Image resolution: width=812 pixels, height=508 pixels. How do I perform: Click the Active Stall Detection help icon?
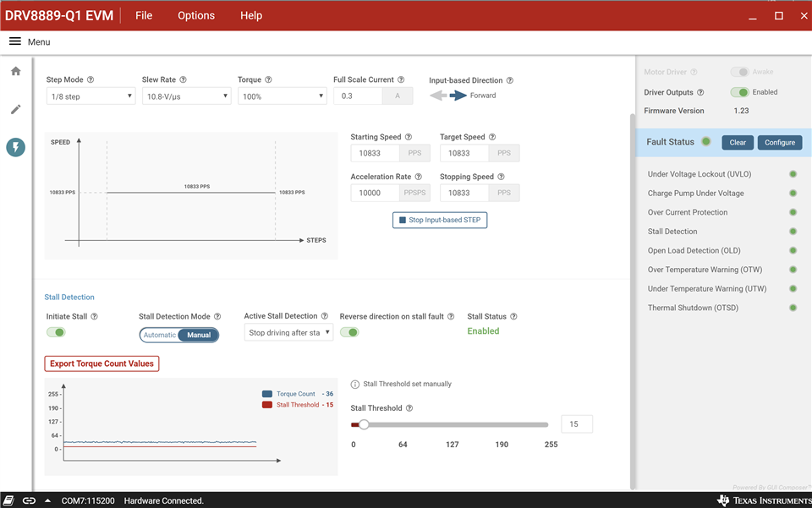coord(325,316)
